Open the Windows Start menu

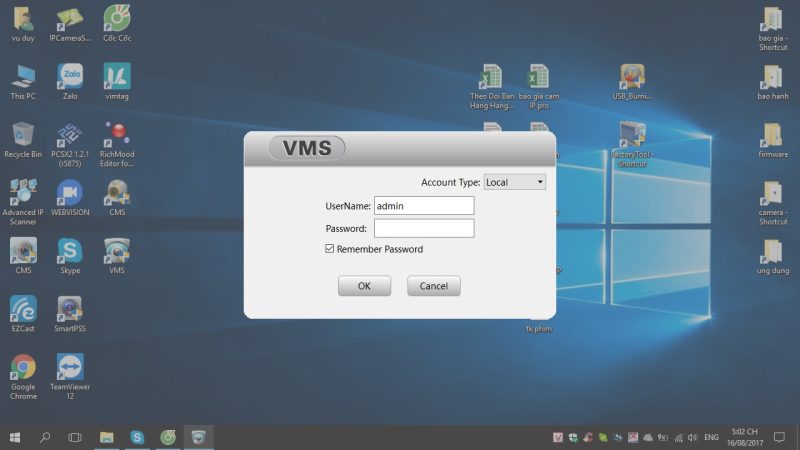15,437
